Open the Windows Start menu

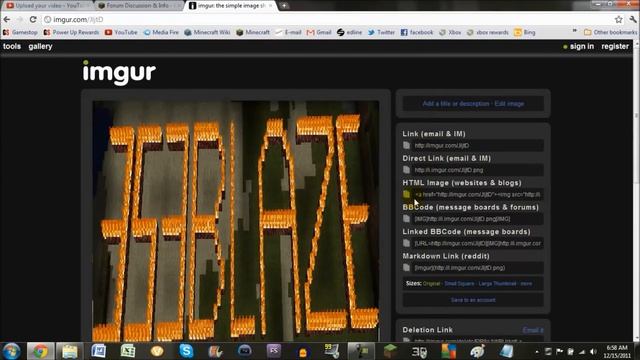tap(11, 351)
